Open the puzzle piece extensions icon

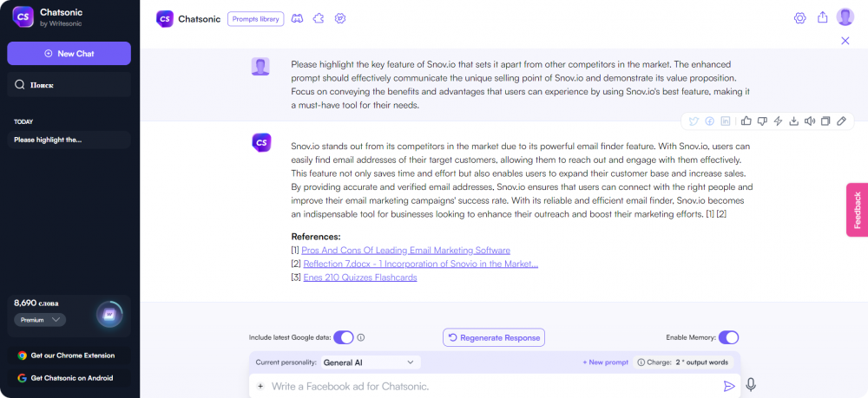point(319,18)
